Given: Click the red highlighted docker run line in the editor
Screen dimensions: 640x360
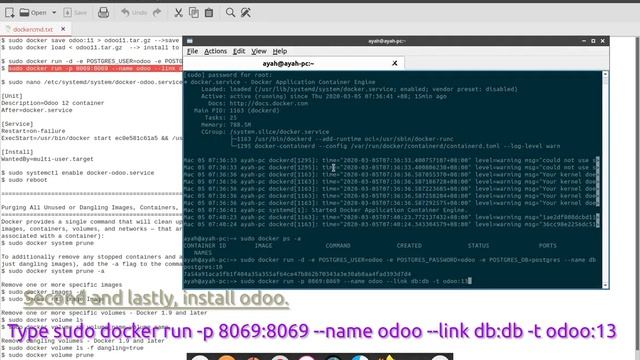Looking at the screenshot, I should (95, 68).
